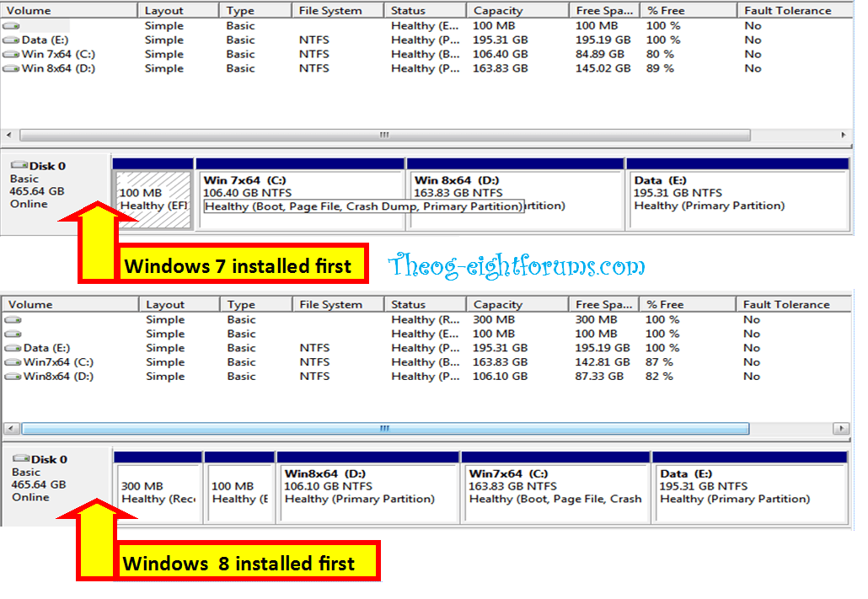868x599 pixels.
Task: Sort by Status column in the lower list
Action: [x=425, y=304]
